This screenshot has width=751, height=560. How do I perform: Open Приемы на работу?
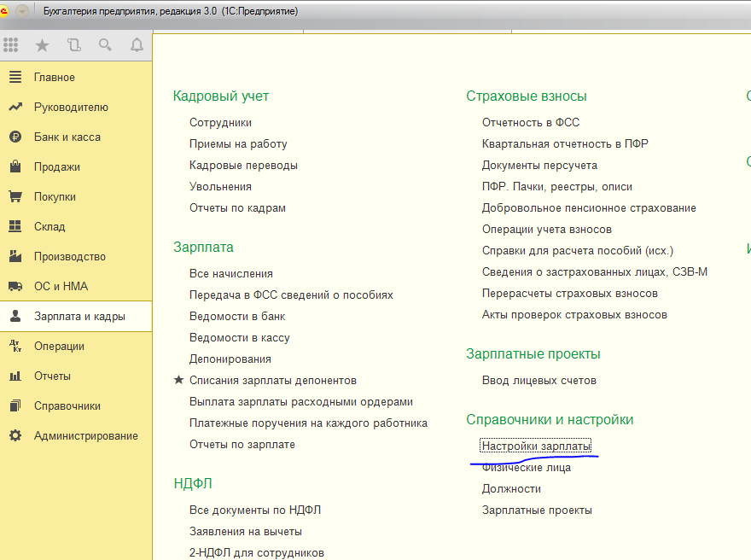click(x=238, y=143)
